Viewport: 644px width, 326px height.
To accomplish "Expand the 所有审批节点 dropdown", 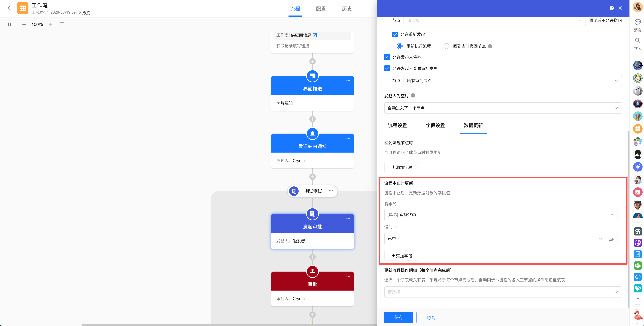I will point(513,81).
